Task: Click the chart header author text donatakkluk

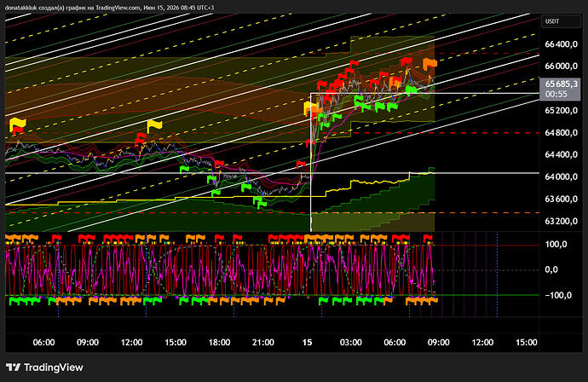Action: [20, 8]
